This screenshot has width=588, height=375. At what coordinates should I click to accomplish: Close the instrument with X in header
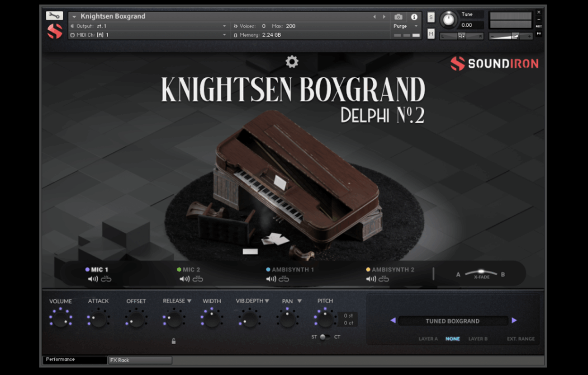pyautogui.click(x=539, y=13)
